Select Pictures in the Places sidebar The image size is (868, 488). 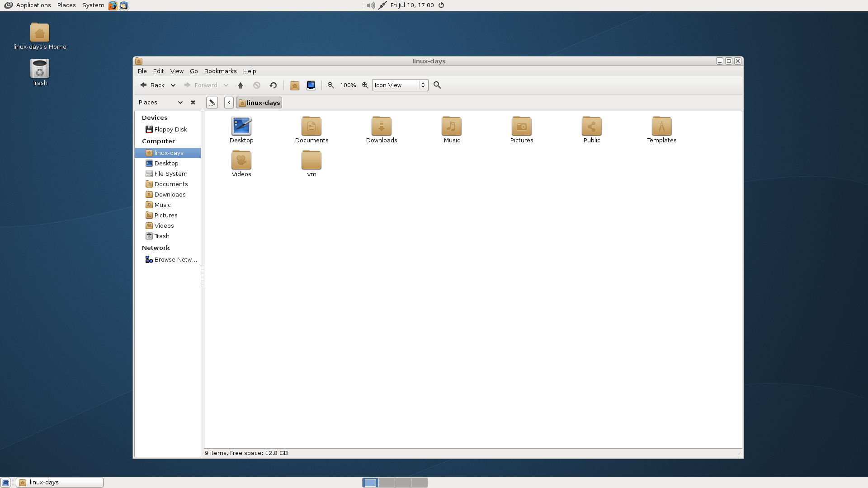click(x=168, y=216)
